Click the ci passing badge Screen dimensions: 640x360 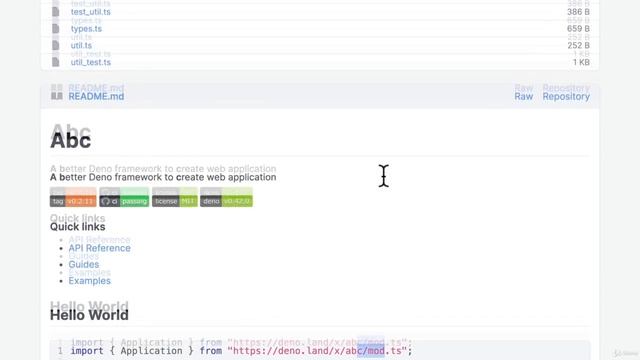pyautogui.click(x=124, y=201)
